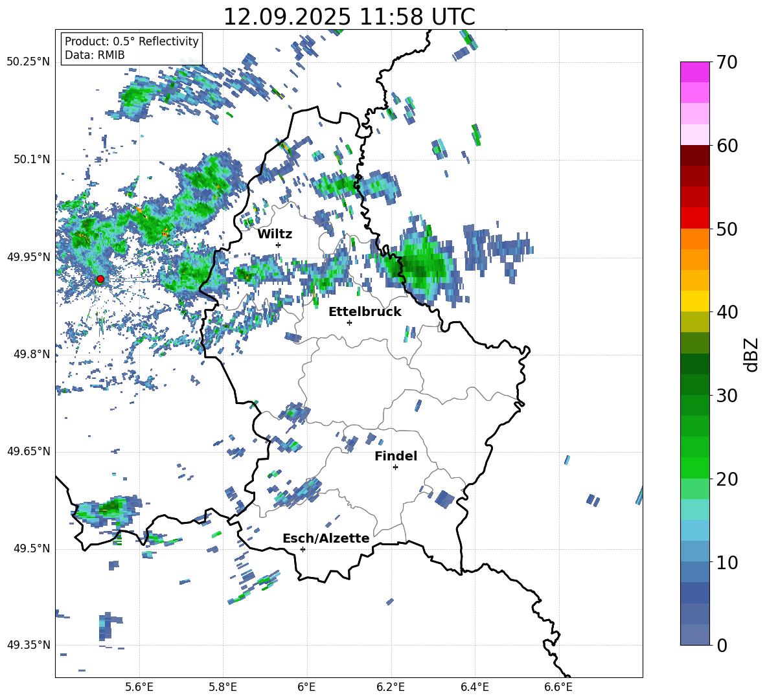Click the latitude label 49.35°N

(x=29, y=645)
